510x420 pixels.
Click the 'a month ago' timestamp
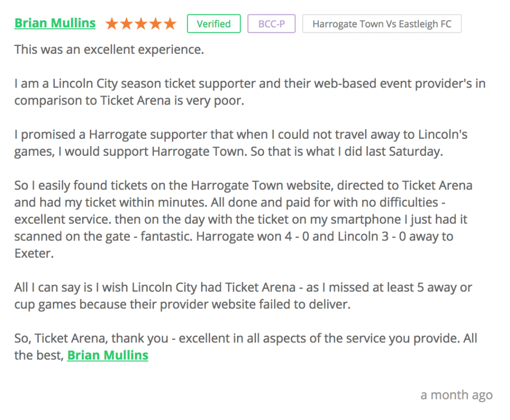click(x=456, y=395)
